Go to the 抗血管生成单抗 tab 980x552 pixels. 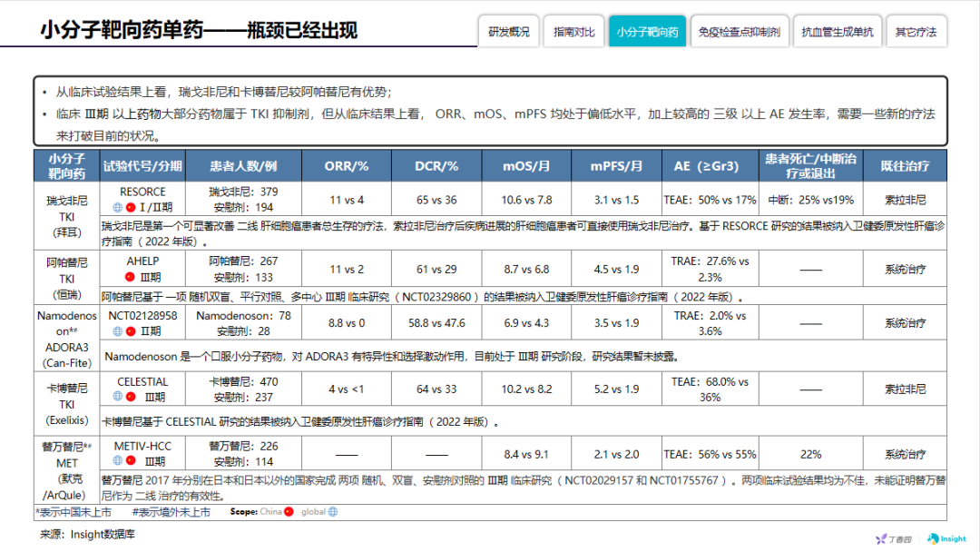[838, 31]
